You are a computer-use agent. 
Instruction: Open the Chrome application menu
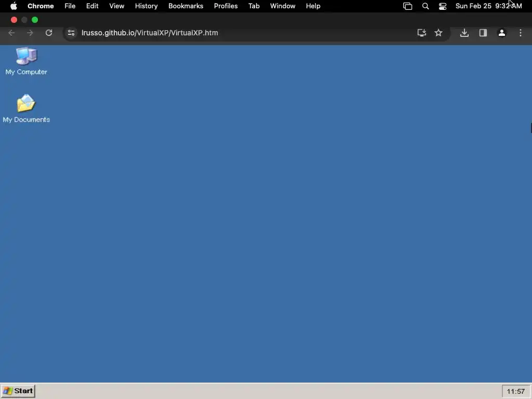click(41, 6)
